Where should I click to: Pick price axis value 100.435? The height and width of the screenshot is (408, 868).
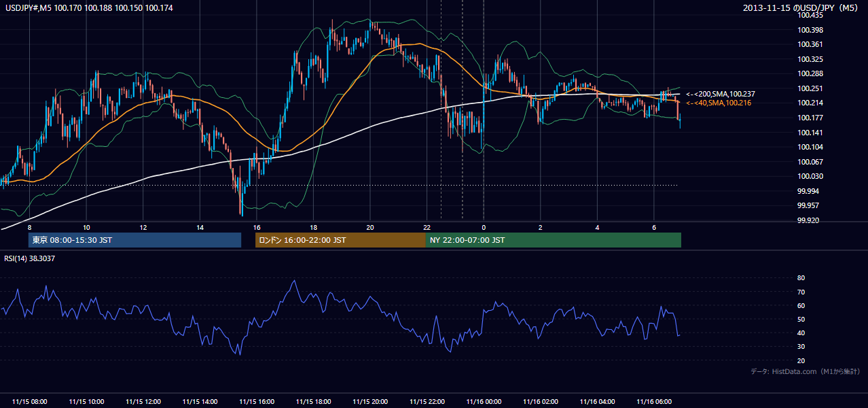tap(811, 14)
